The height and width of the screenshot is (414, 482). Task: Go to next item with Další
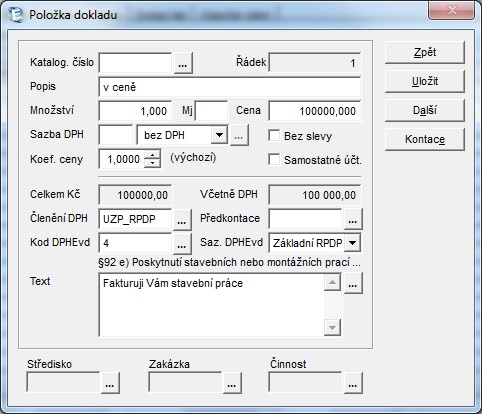[x=425, y=110]
